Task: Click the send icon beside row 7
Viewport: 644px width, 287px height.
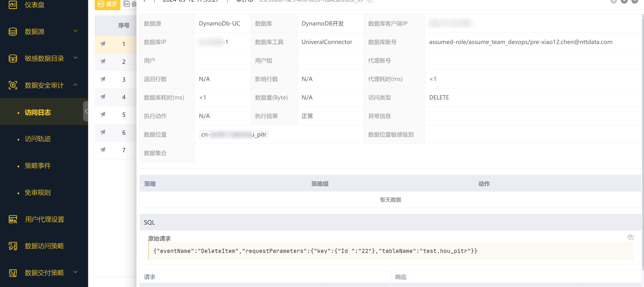Action: pos(102,150)
